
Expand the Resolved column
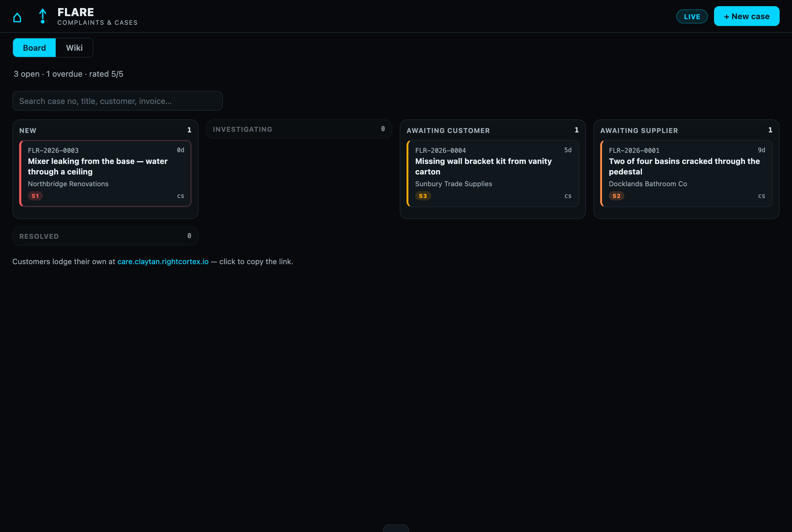[105, 236]
